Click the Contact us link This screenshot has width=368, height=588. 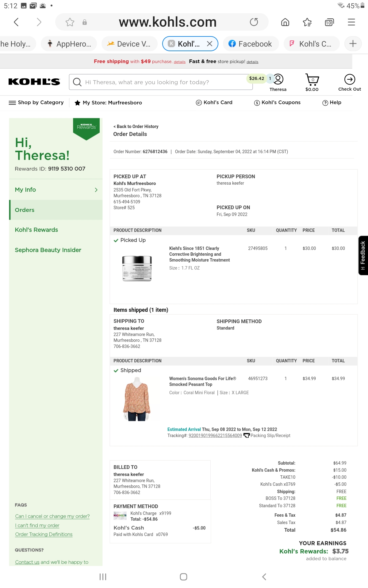pyautogui.click(x=27, y=562)
